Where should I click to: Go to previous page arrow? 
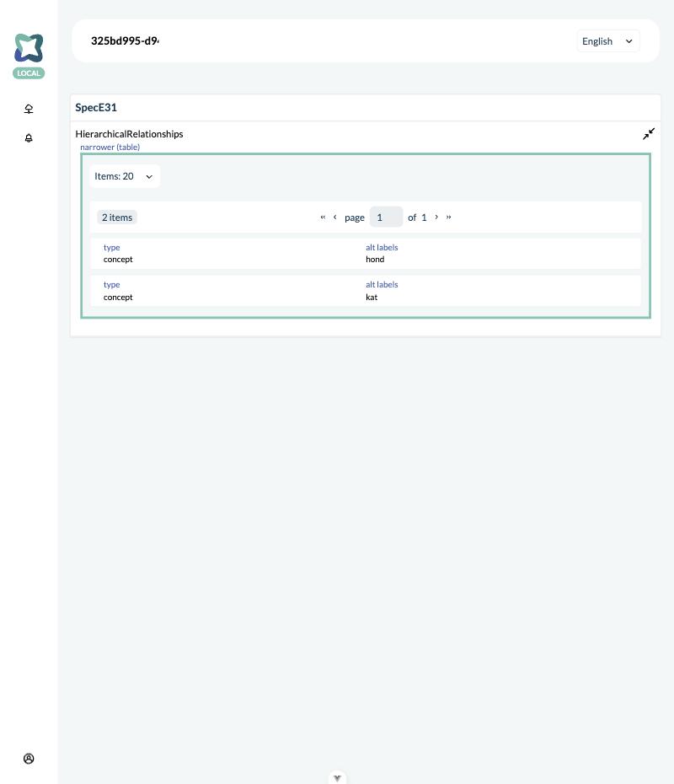334,217
